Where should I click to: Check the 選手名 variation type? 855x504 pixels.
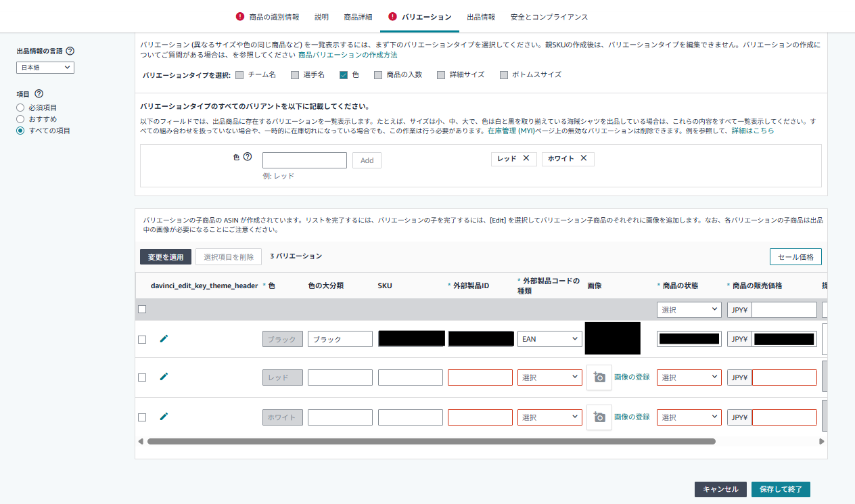point(295,75)
